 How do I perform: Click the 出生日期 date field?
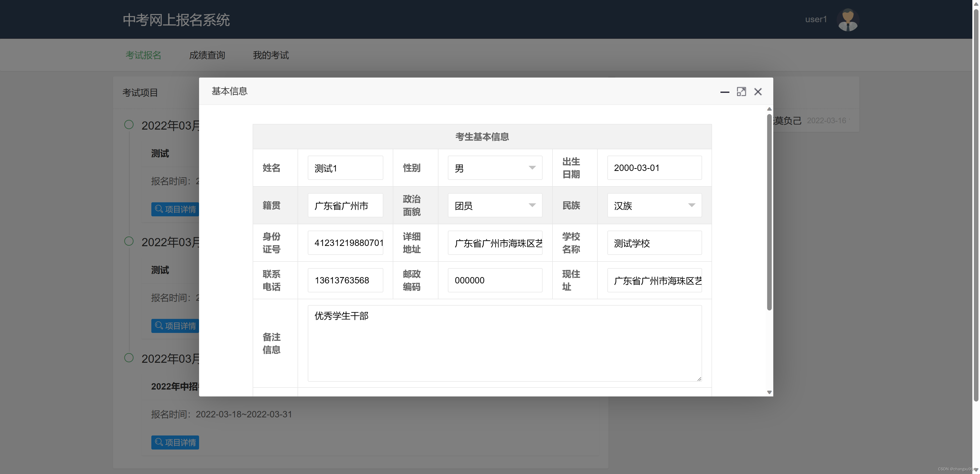coord(654,168)
